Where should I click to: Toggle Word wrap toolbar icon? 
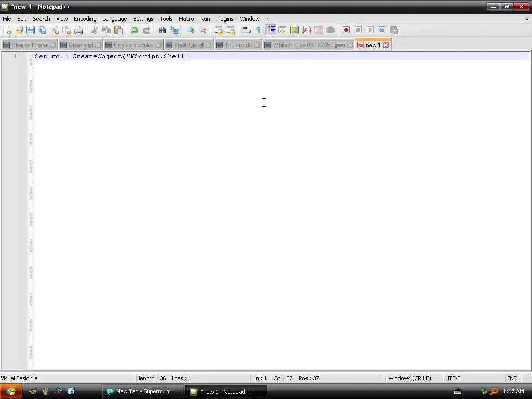point(247,30)
